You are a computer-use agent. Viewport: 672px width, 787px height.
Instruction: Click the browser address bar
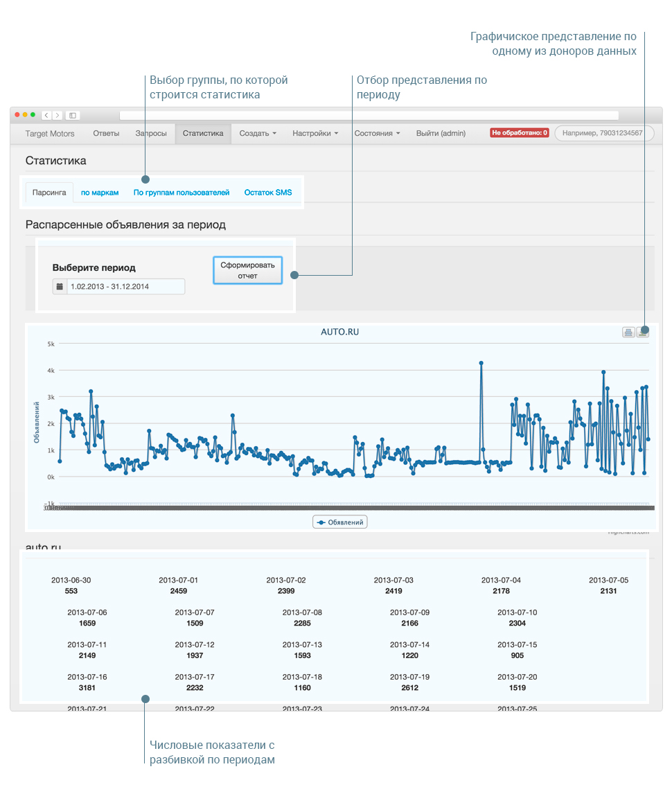pos(369,116)
